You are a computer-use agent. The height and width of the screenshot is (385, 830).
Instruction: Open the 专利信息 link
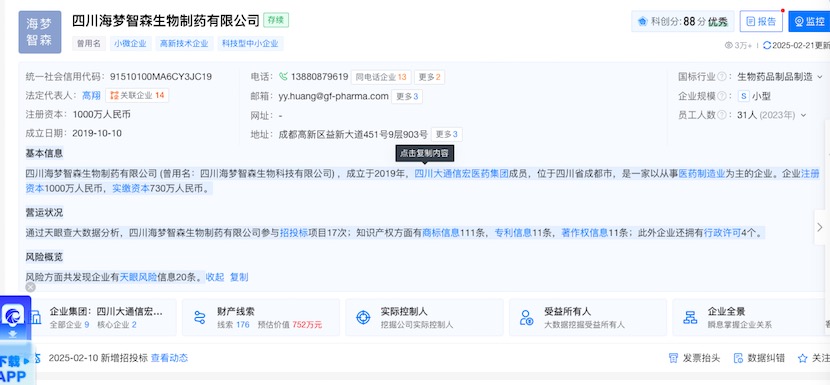[513, 232]
